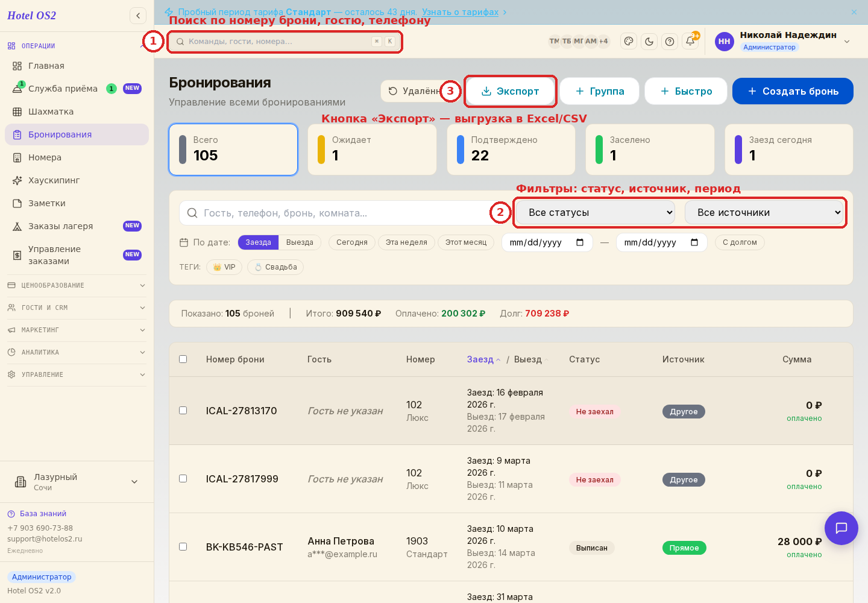The height and width of the screenshot is (603, 868).
Task: Click the Экспорт button
Action: (x=510, y=91)
